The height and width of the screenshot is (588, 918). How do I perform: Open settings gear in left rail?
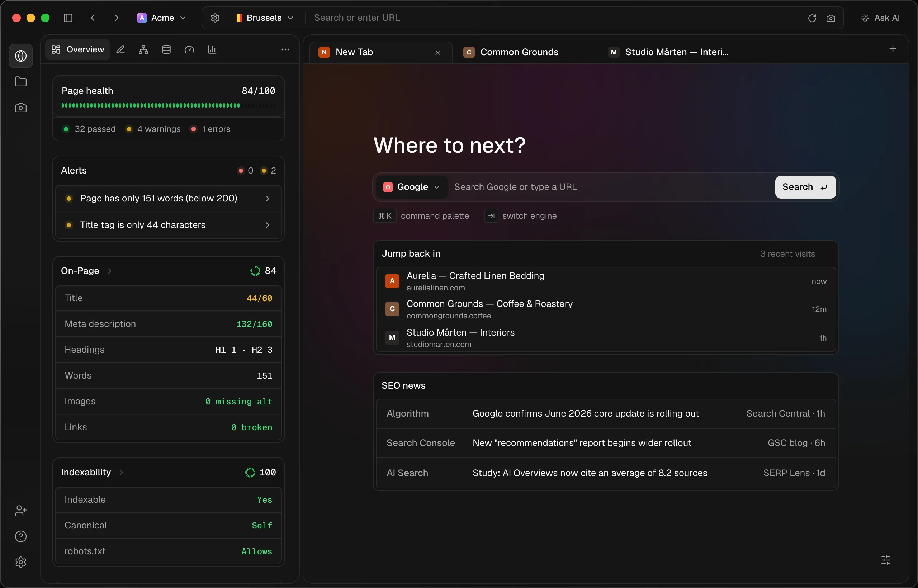coord(21,562)
